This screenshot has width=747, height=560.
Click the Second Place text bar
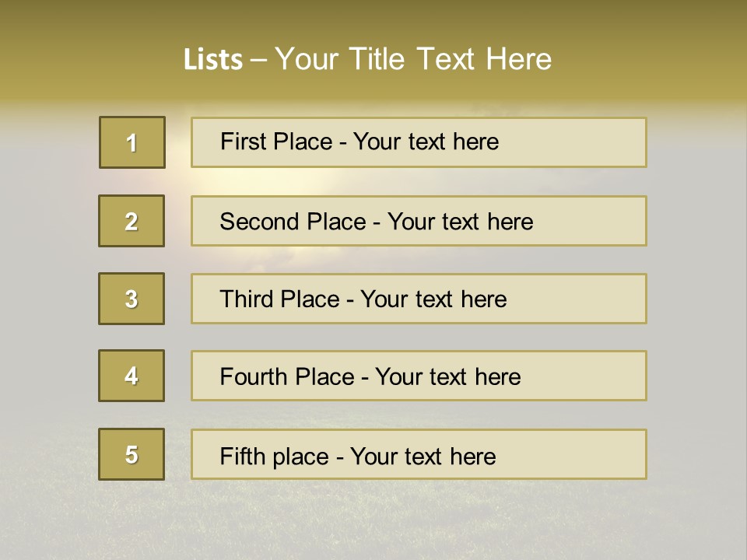click(419, 221)
